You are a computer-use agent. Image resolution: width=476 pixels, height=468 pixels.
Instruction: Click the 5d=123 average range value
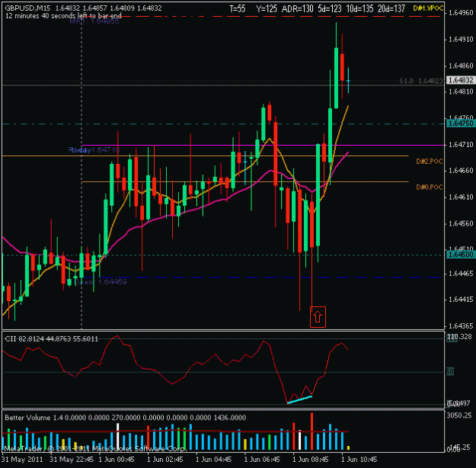click(329, 9)
